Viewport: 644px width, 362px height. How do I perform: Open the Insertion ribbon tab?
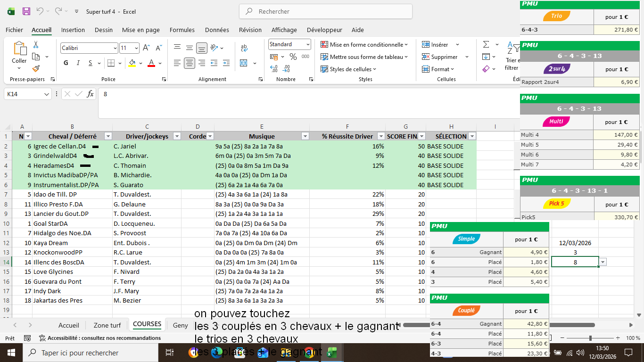pos(73,30)
